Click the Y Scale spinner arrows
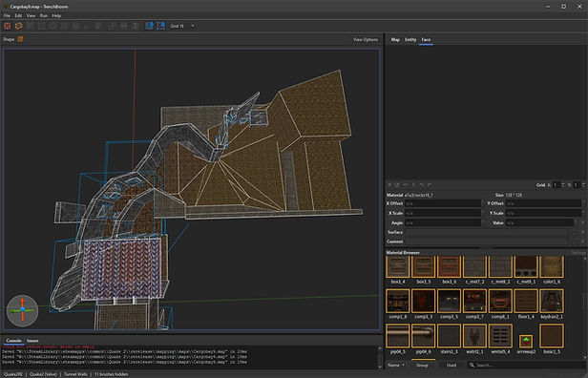This screenshot has width=588, height=378. click(582, 213)
